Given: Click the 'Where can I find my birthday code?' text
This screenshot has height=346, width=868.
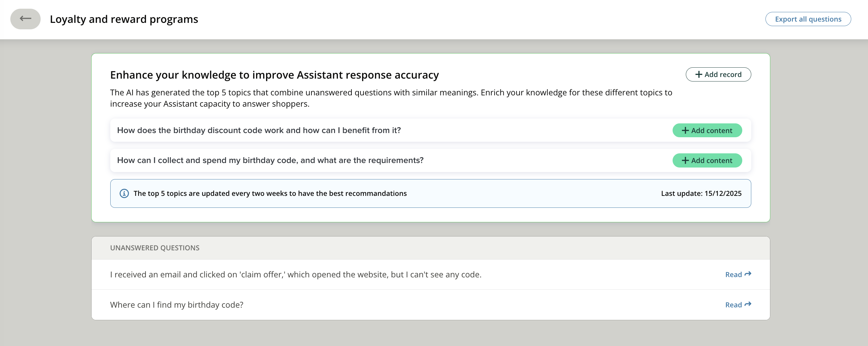Looking at the screenshot, I should 177,305.
